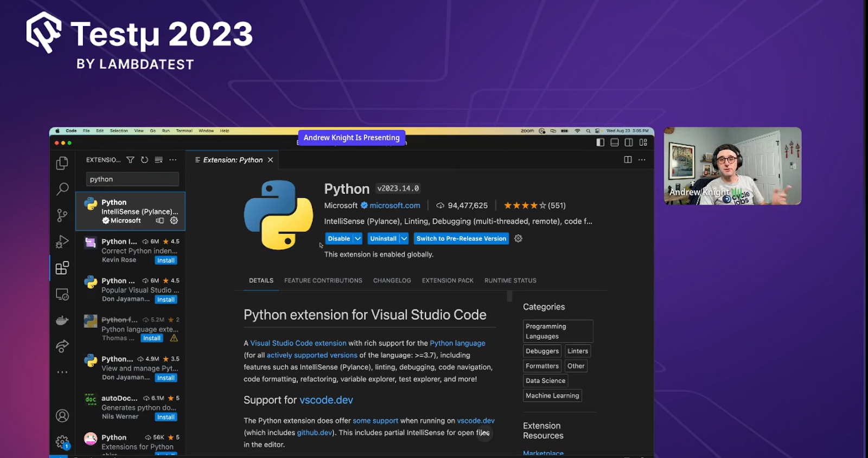Image resolution: width=868 pixels, height=458 pixels.
Task: Click the Disable button
Action: click(x=339, y=238)
